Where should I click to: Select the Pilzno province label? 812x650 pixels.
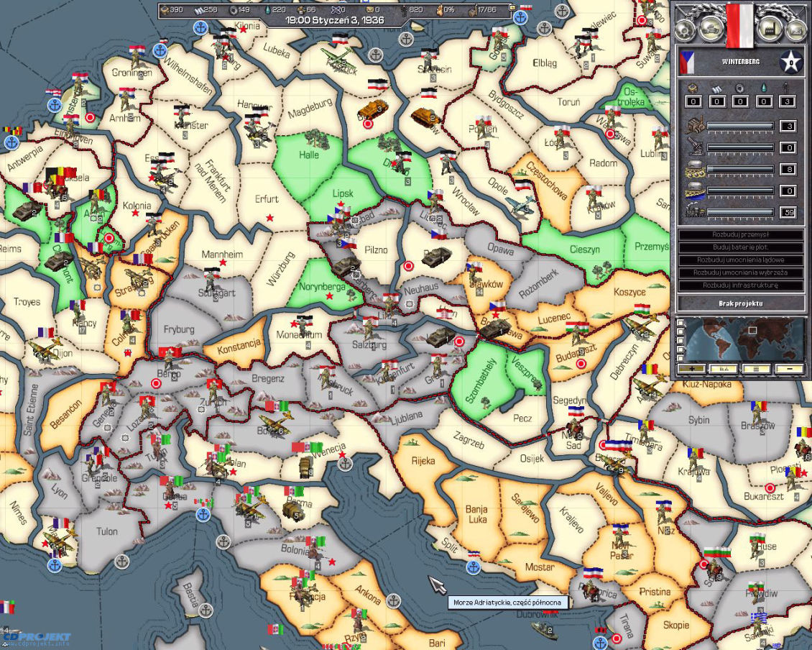[x=376, y=250]
